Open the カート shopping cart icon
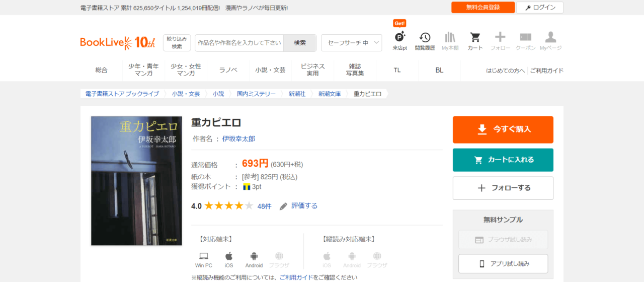Screen dimensions: 644x282 click(x=475, y=40)
